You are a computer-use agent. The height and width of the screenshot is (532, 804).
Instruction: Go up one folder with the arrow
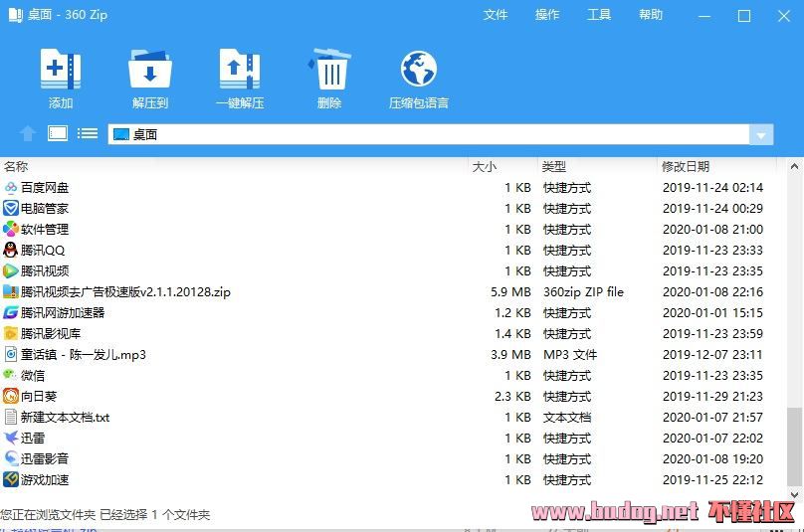28,134
